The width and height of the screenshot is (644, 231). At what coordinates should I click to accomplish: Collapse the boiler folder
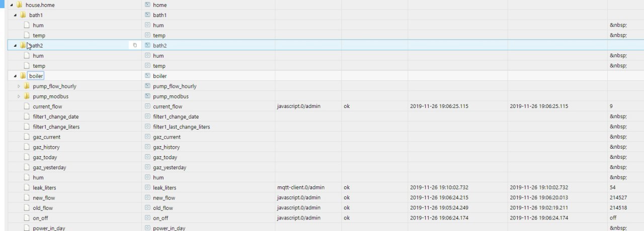pos(15,76)
